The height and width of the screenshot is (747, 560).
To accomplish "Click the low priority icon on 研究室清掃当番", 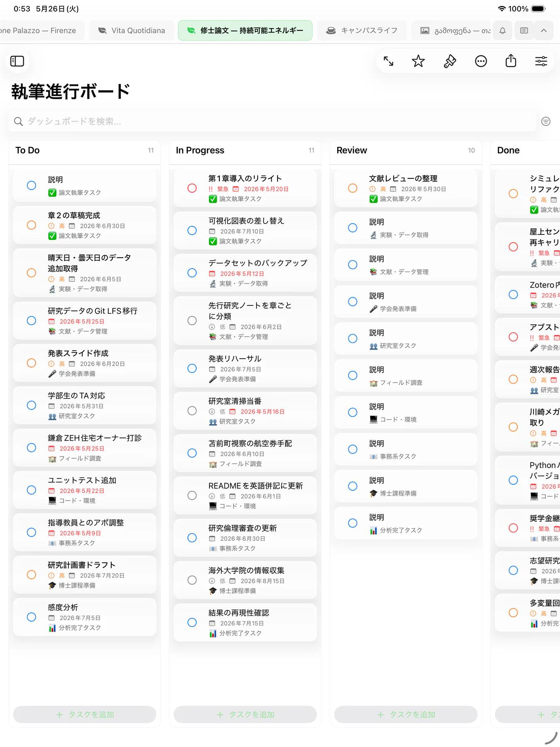I will point(212,412).
